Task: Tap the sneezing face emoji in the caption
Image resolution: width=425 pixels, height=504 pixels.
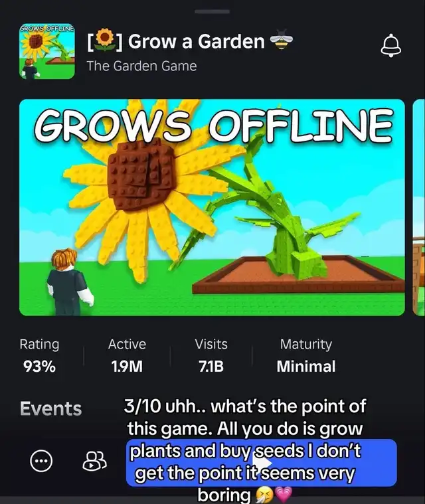Action: pos(264,495)
